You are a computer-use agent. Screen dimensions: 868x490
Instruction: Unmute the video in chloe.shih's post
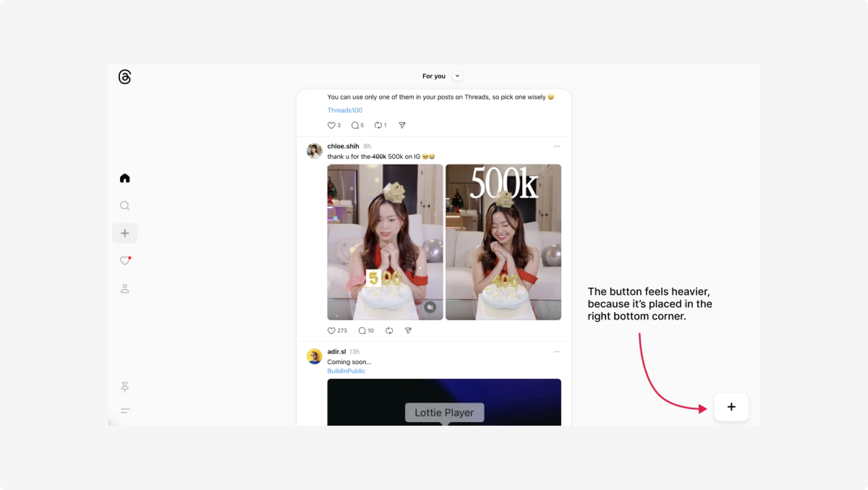[430, 307]
